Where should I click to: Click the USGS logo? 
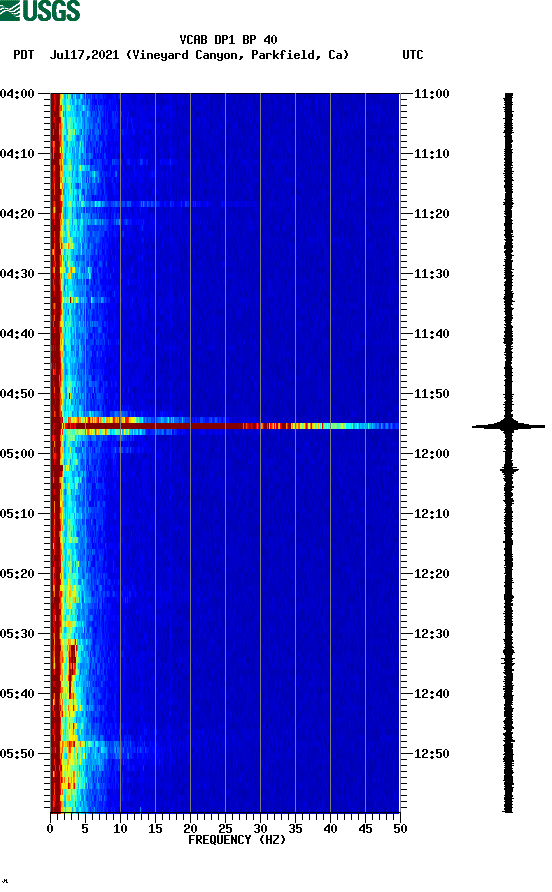(40, 10)
